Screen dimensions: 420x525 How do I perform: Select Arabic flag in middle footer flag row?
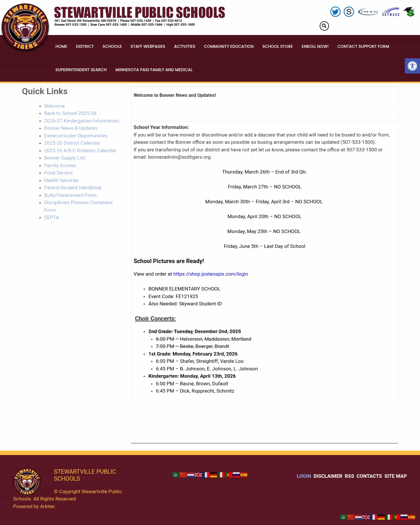[176, 475]
